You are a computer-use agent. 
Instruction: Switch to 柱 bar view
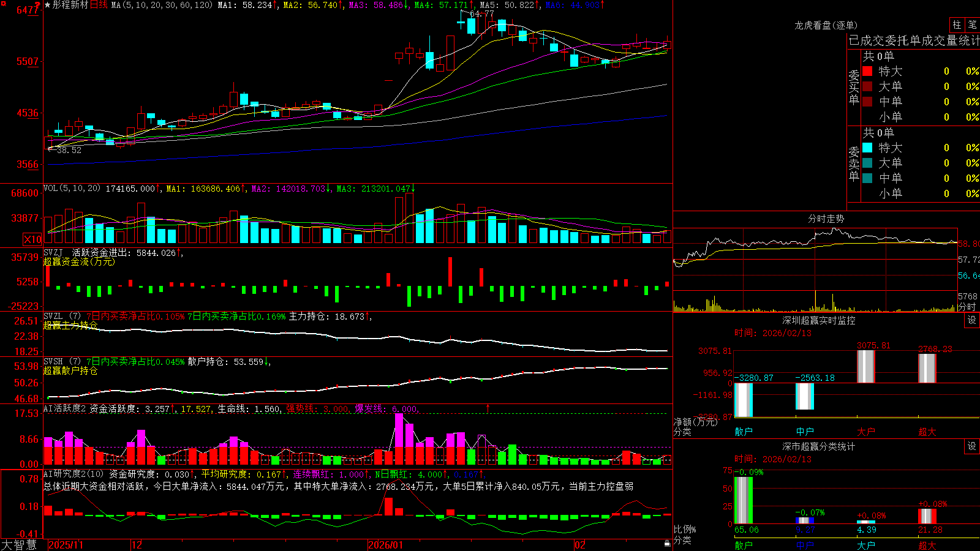[x=957, y=25]
